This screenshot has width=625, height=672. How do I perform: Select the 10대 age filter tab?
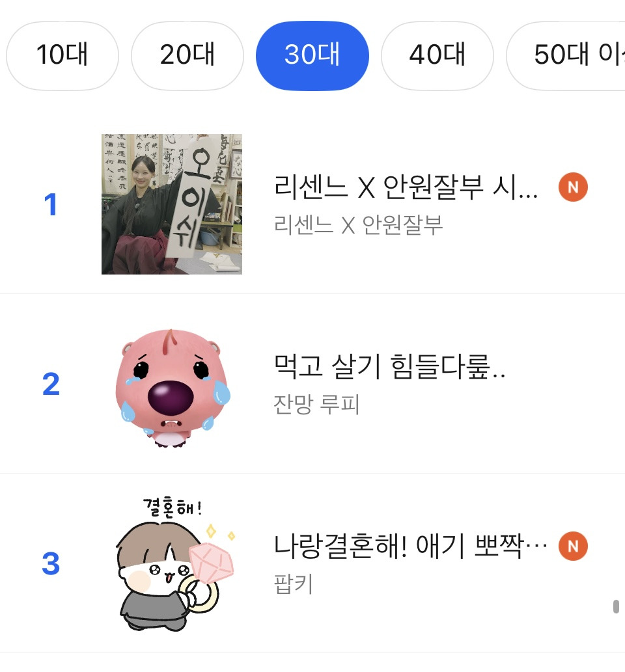(62, 56)
